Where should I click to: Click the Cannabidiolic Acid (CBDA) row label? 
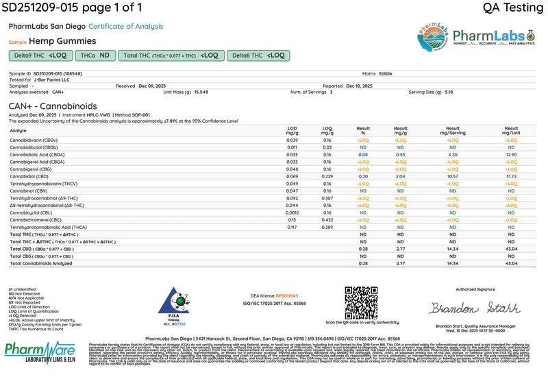(x=37, y=155)
